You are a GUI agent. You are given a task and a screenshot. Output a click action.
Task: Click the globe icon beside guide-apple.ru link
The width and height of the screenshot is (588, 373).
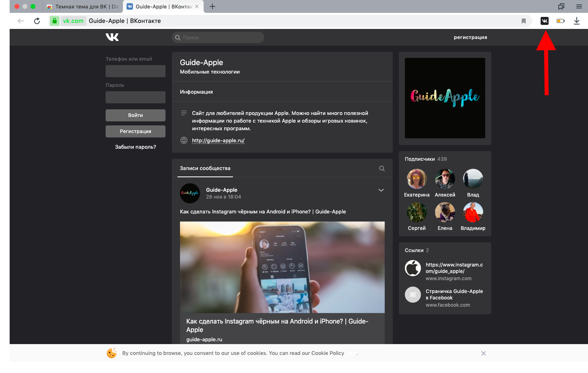pos(184,140)
